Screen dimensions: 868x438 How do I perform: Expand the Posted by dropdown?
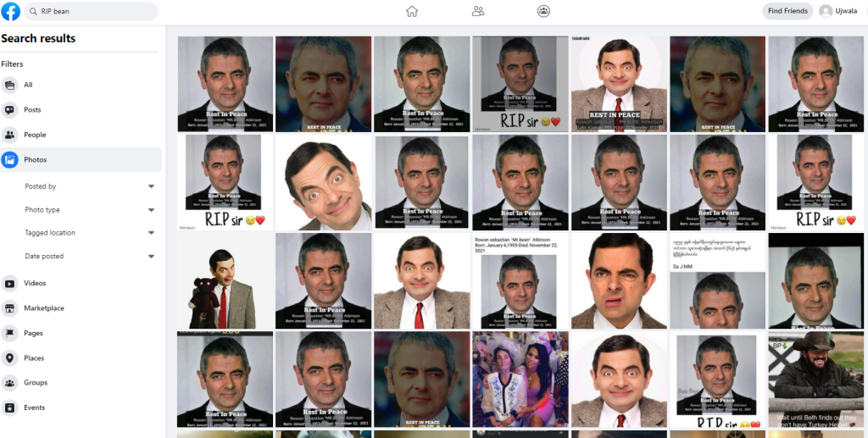[151, 186]
